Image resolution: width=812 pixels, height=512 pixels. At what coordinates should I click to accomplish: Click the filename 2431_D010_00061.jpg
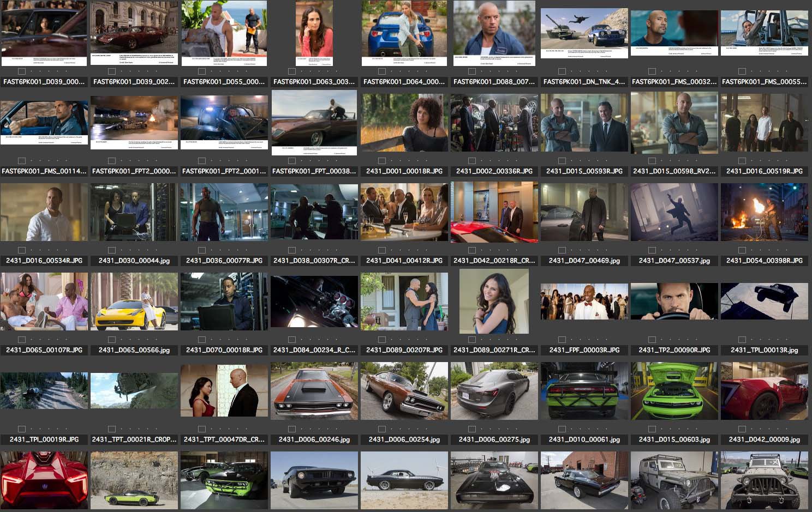tap(584, 439)
